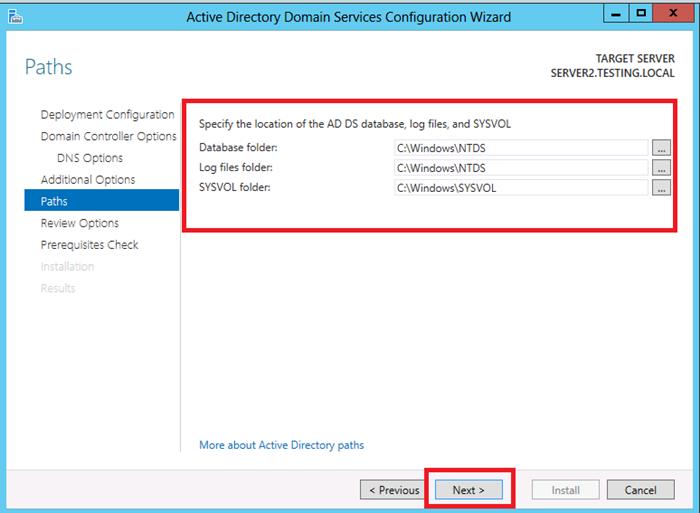Go to the Prerequisites Check step
This screenshot has width=700, height=513.
pos(89,245)
